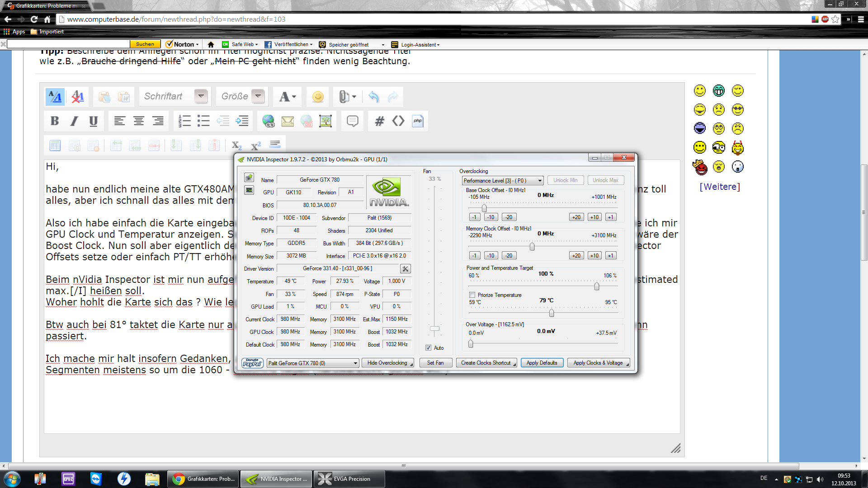This screenshot has height=488, width=868.
Task: Open Veröffentlichen toolbar menu
Action: coord(288,44)
